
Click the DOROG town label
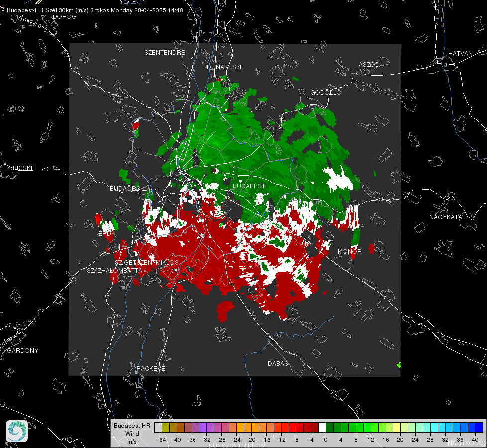click(x=65, y=17)
